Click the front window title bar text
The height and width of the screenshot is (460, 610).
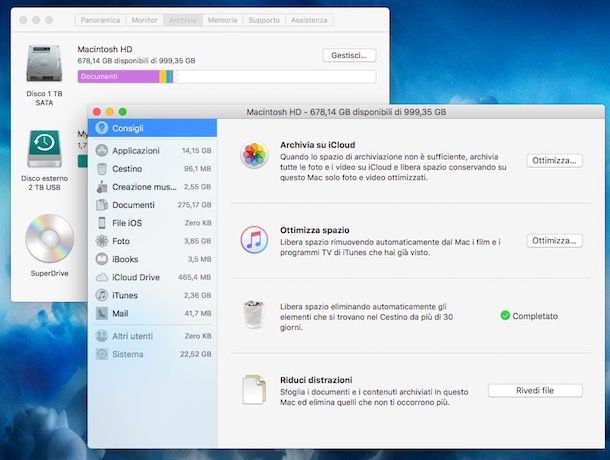click(x=346, y=112)
